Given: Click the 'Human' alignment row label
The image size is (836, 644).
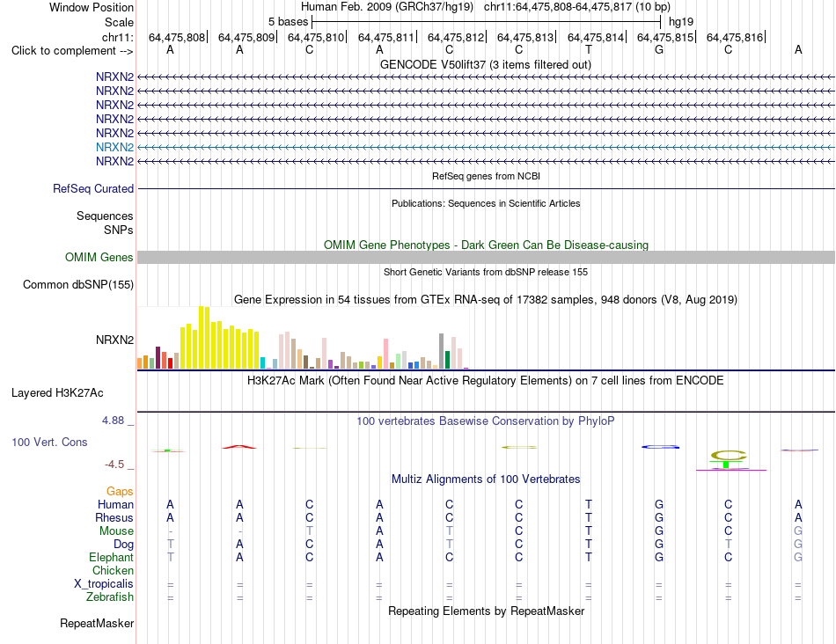Looking at the screenshot, I should 115,504.
